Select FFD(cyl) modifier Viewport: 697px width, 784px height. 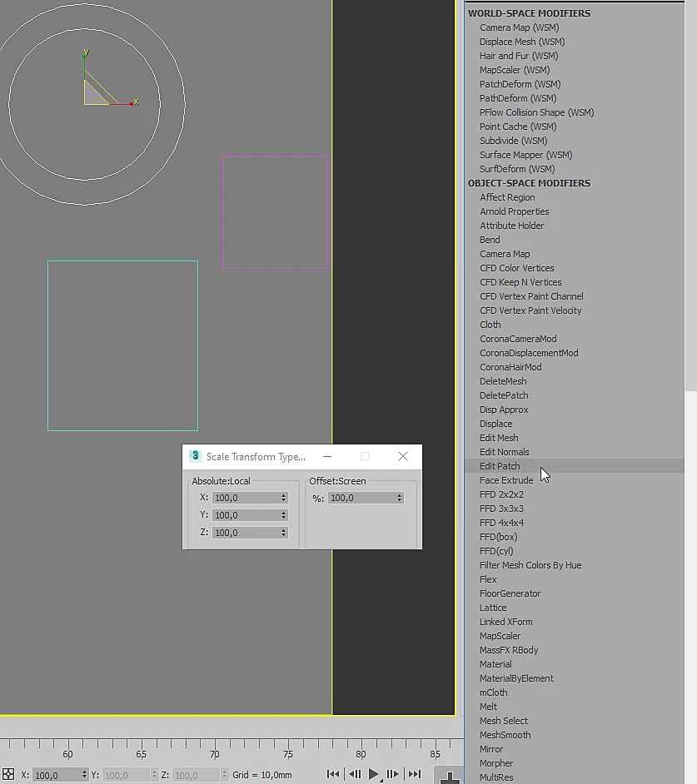point(495,551)
